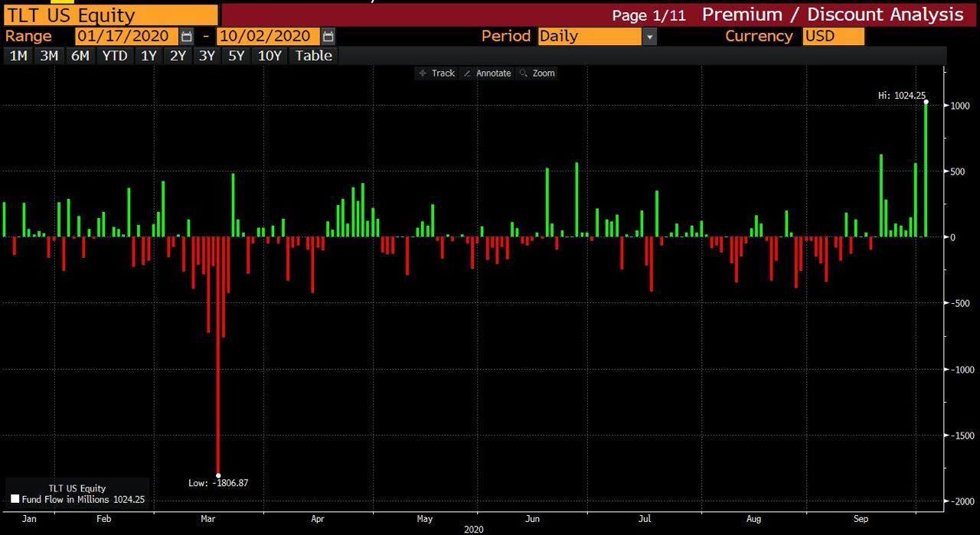
Task: Select the 1M range tab
Action: pyautogui.click(x=18, y=55)
